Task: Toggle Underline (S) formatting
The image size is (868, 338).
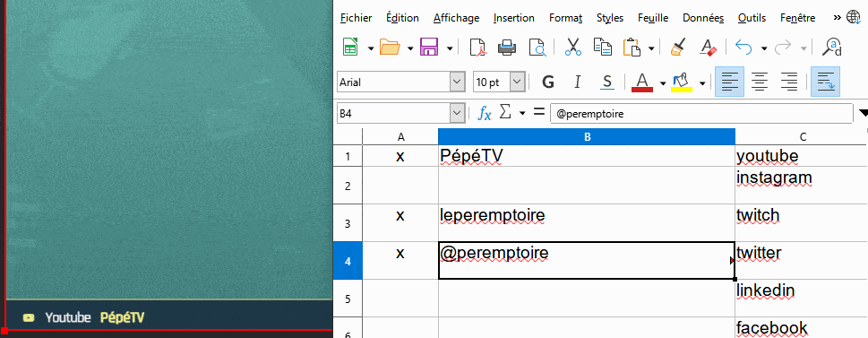Action: tap(607, 82)
